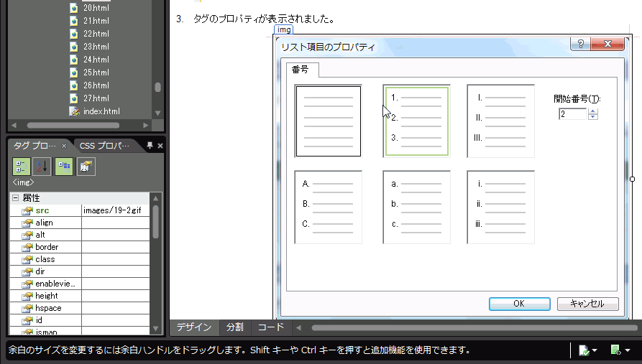The image size is (642, 364).
Task: Click the dir attribute icon
Action: (x=27, y=272)
